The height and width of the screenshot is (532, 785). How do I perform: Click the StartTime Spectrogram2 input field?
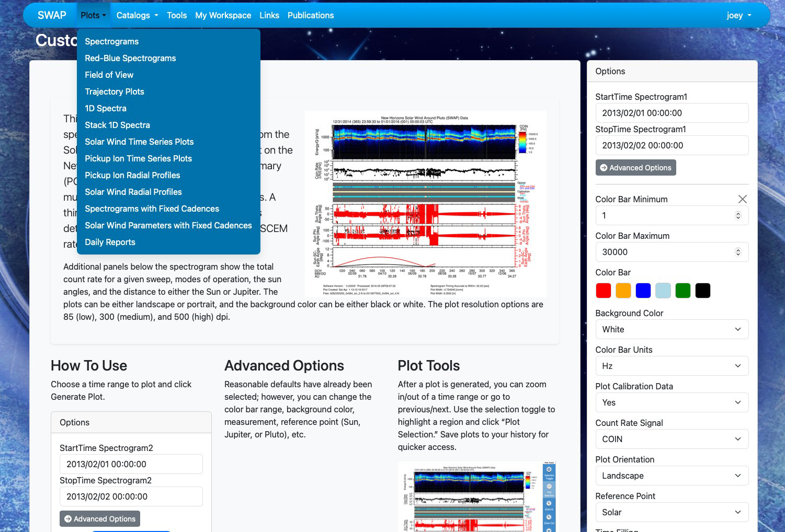click(x=131, y=464)
